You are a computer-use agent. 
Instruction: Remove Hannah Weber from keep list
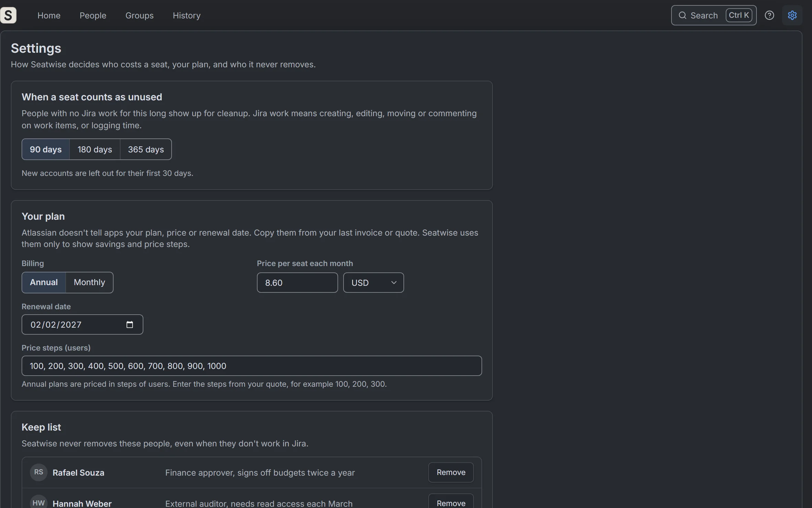click(x=451, y=502)
